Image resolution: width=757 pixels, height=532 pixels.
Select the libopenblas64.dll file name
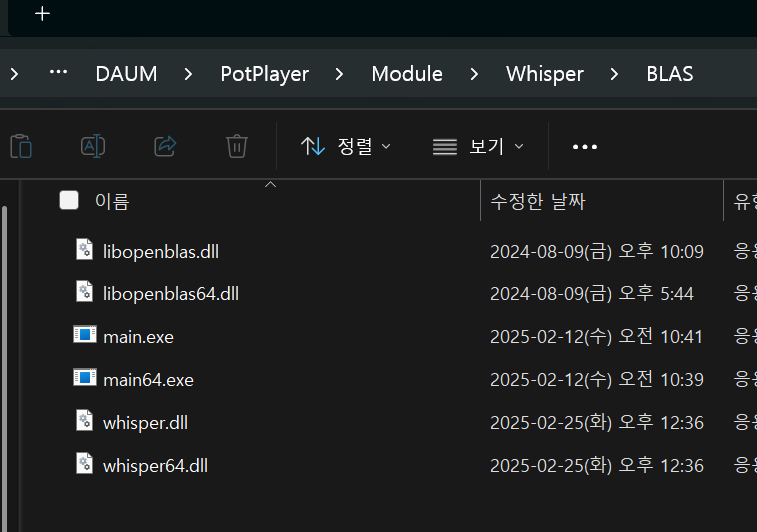[171, 294]
